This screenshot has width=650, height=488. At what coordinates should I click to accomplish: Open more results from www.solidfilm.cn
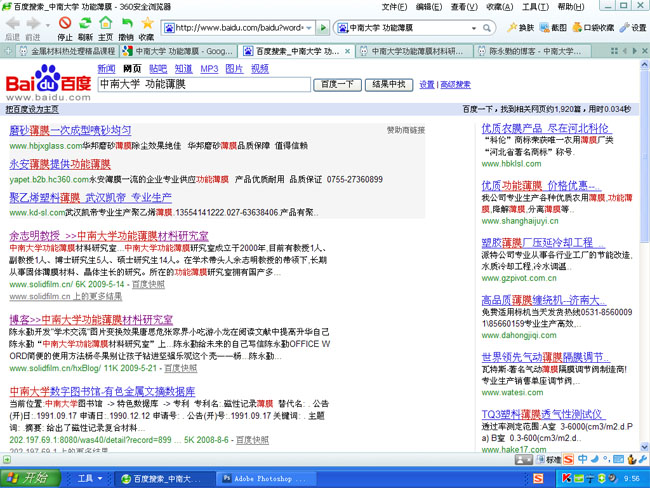(65, 296)
